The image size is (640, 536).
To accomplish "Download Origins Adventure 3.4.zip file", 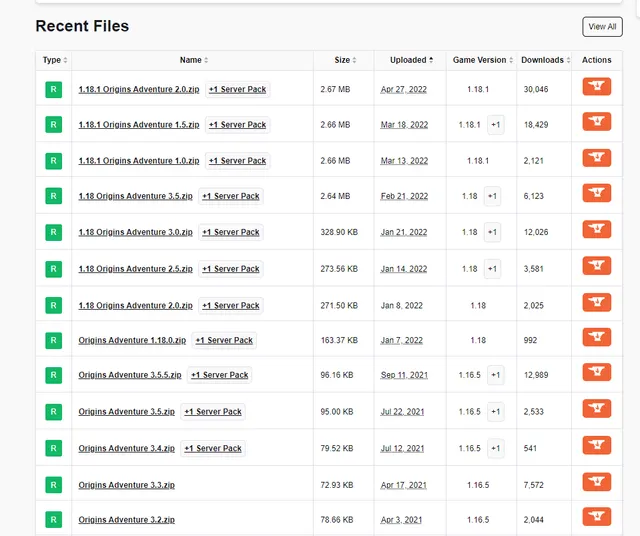I will click(597, 445).
